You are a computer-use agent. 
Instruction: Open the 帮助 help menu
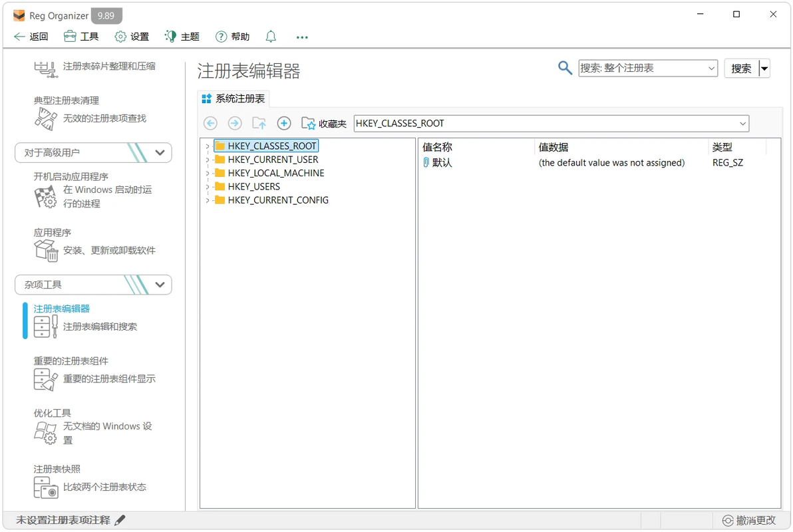[233, 37]
